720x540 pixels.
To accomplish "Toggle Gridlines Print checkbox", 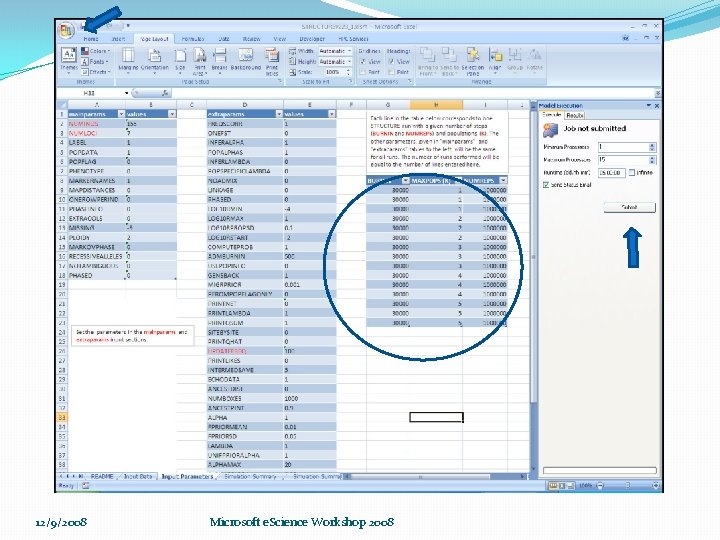I will (x=363, y=72).
